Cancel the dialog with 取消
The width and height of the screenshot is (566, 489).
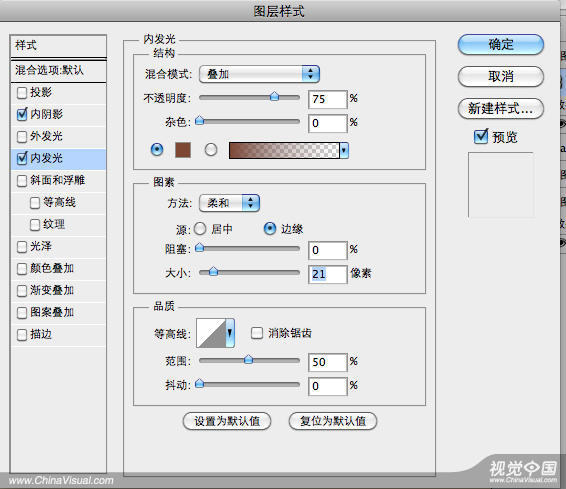pos(501,77)
